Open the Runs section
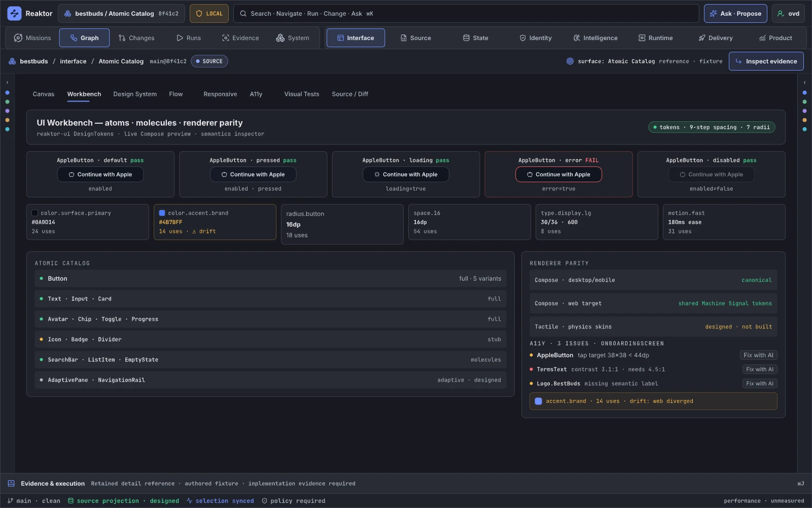The height and width of the screenshot is (508, 812). pyautogui.click(x=189, y=38)
